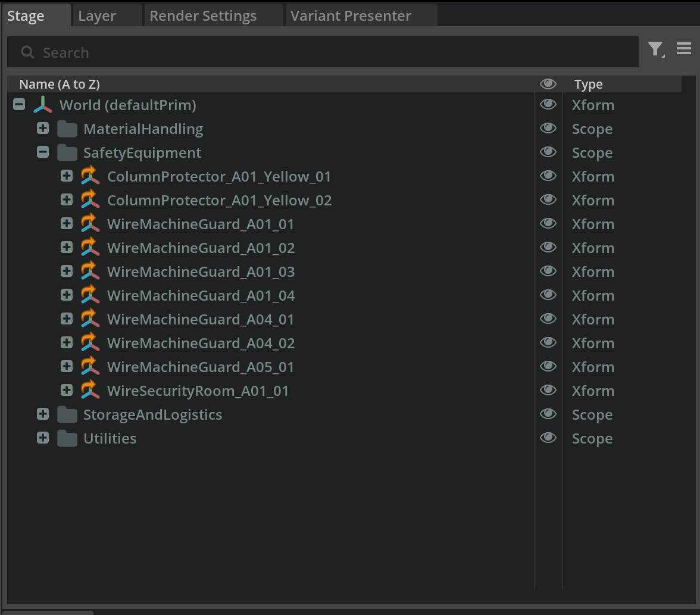Expand the WireMachineGuard_A04_02 prim

67,343
